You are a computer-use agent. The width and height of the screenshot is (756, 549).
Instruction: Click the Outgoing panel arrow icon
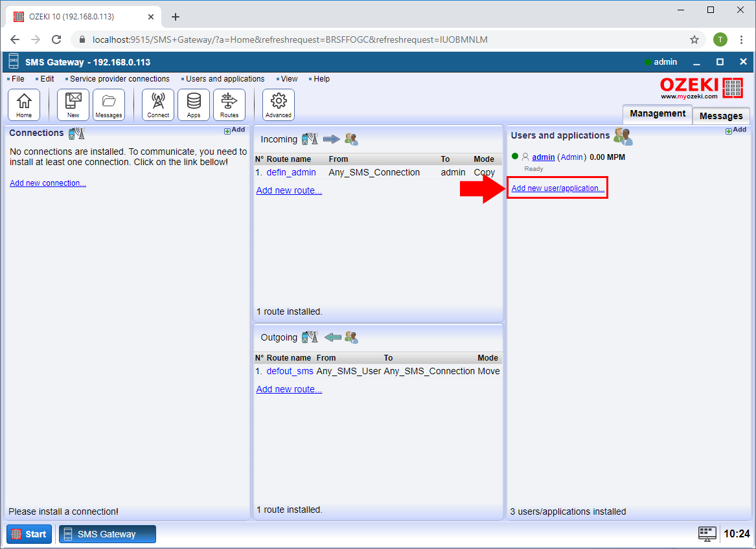pyautogui.click(x=333, y=337)
